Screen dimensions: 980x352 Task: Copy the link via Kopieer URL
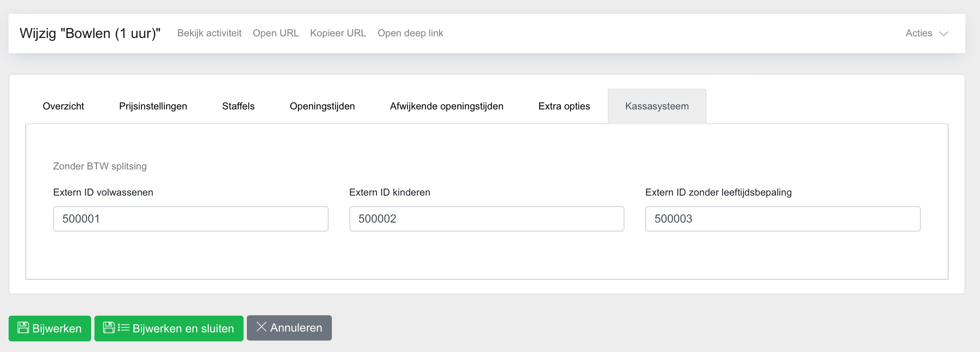[x=338, y=33]
